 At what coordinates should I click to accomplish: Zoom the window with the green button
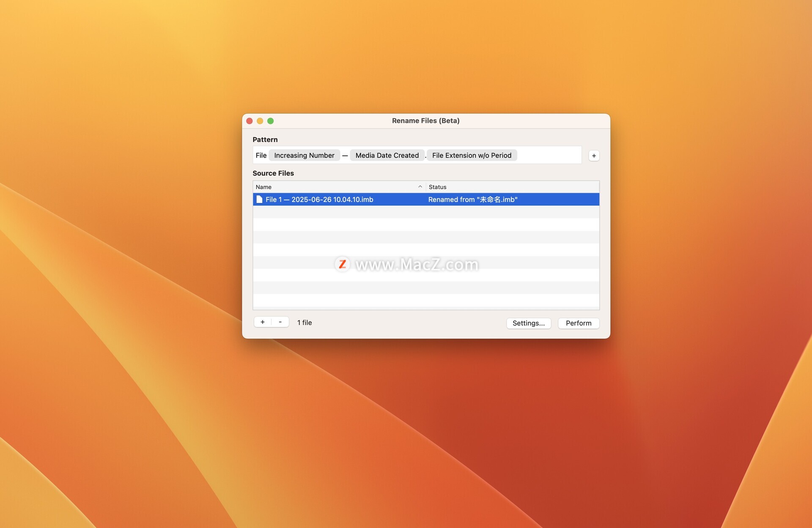click(x=271, y=121)
